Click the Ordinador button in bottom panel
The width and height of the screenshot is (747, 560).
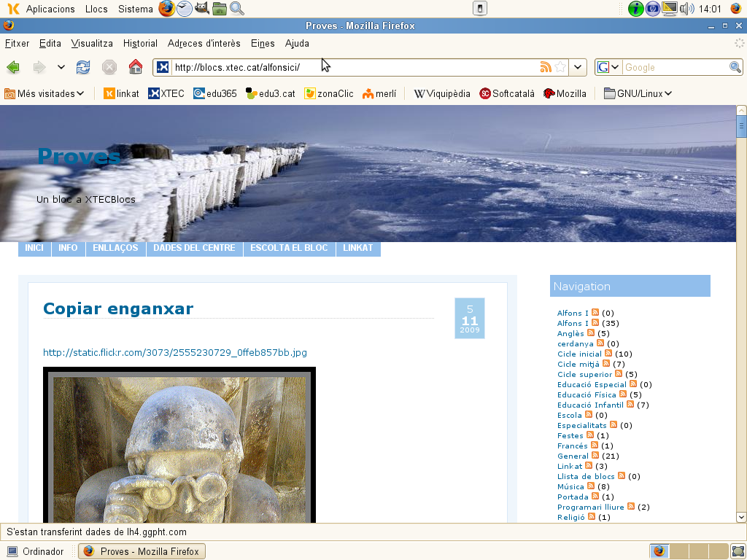(36, 551)
